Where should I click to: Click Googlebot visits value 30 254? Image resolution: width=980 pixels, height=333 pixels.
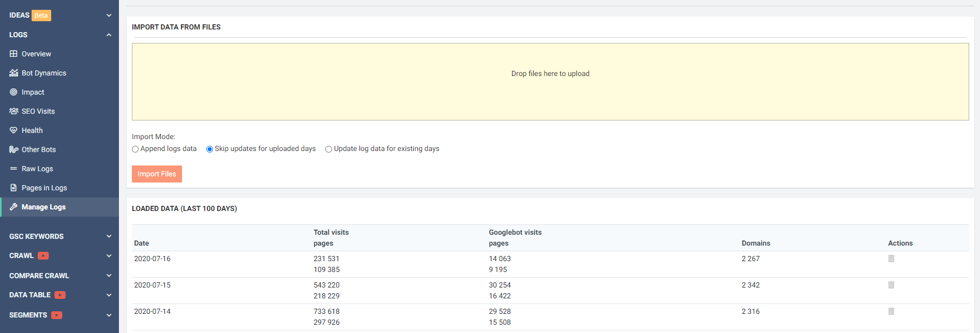(x=500, y=285)
